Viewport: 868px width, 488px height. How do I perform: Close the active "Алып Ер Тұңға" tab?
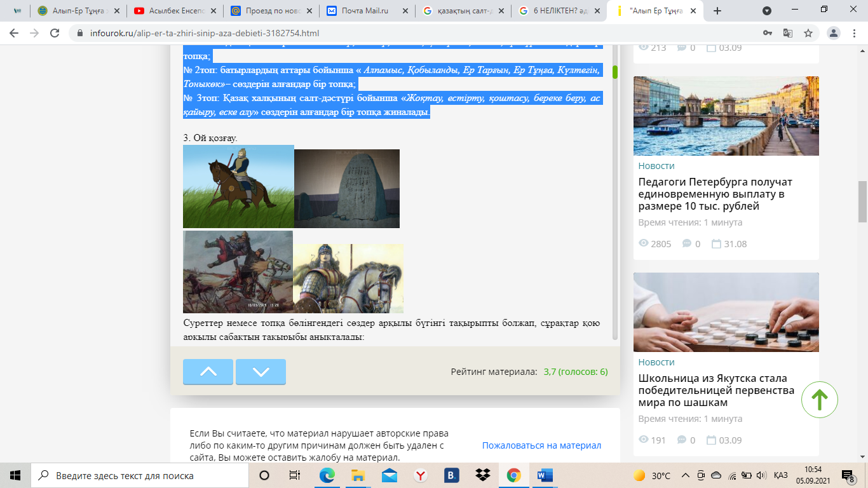click(693, 11)
